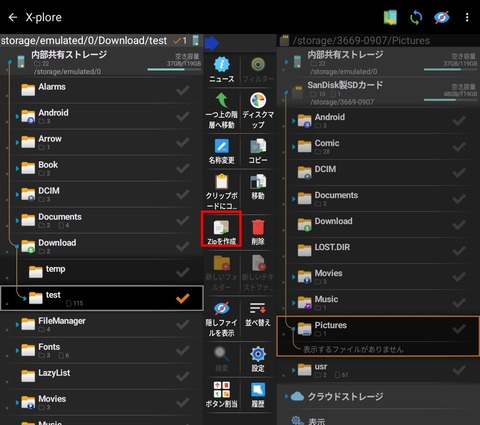This screenshot has width=480, height=425.
Task: Check the Comic folder checkmark in right pane
Action: pos(459,146)
